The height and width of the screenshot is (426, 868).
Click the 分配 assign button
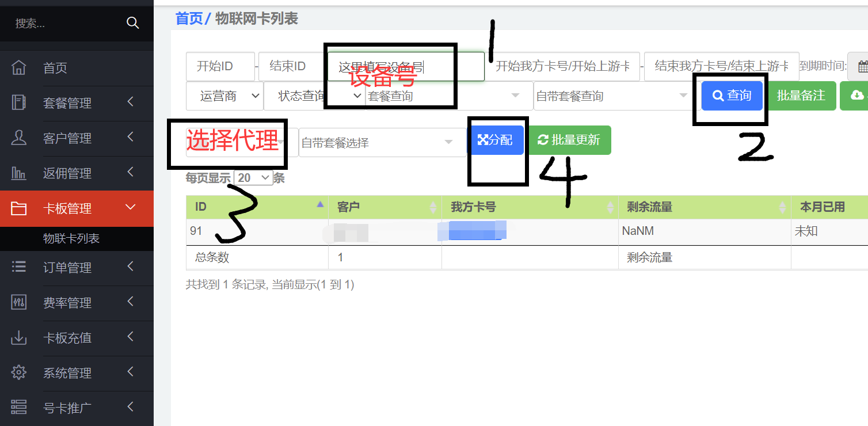pyautogui.click(x=496, y=140)
